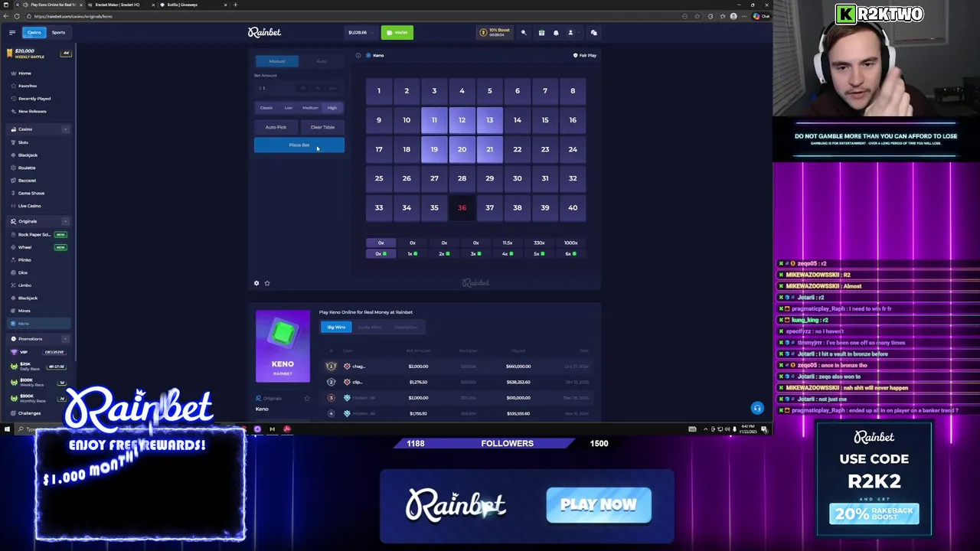
Task: Show the Lucky Wins tab
Action: (369, 328)
